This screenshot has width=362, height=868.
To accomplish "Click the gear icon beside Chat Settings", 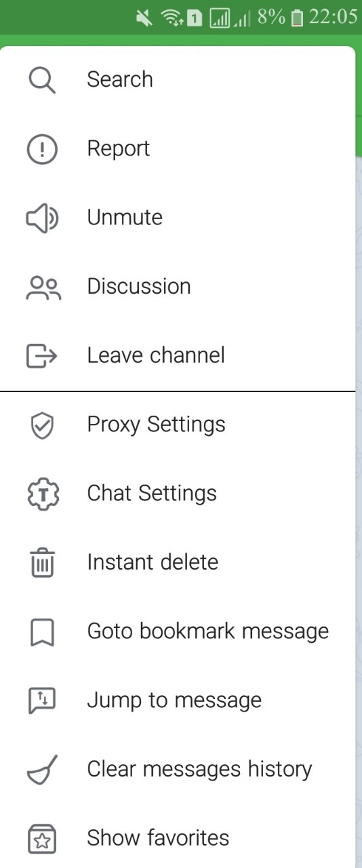I will click(x=43, y=494).
